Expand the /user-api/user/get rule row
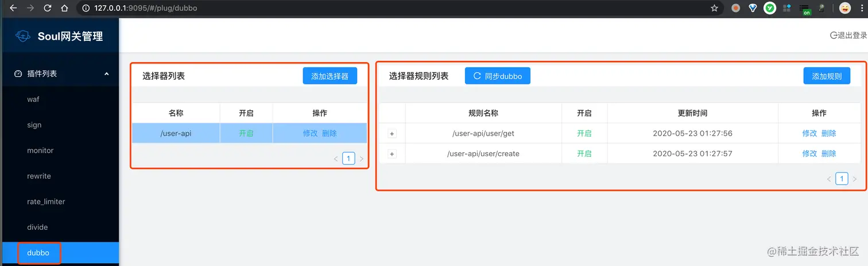868x266 pixels. (x=392, y=133)
